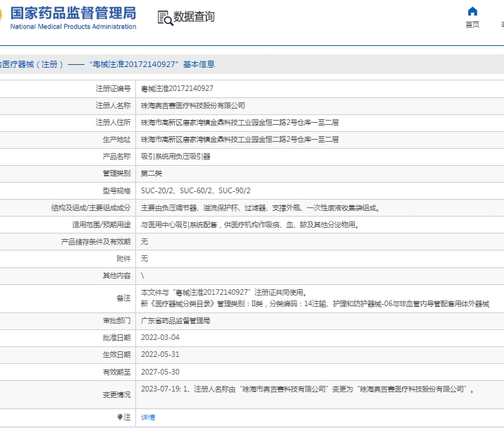Click the 国家药品监督管理局 logo title
The image size is (504, 431).
click(x=73, y=13)
